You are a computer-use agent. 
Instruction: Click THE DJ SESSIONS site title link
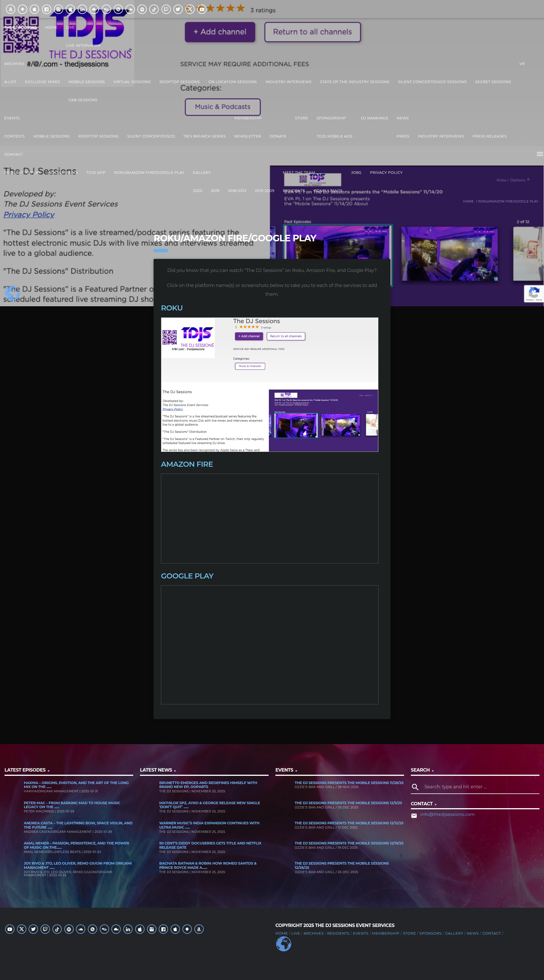(20, 28)
